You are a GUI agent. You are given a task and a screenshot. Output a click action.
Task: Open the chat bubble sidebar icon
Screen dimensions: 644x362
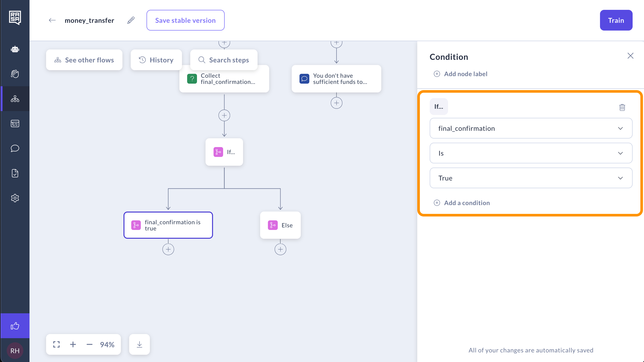pos(15,148)
